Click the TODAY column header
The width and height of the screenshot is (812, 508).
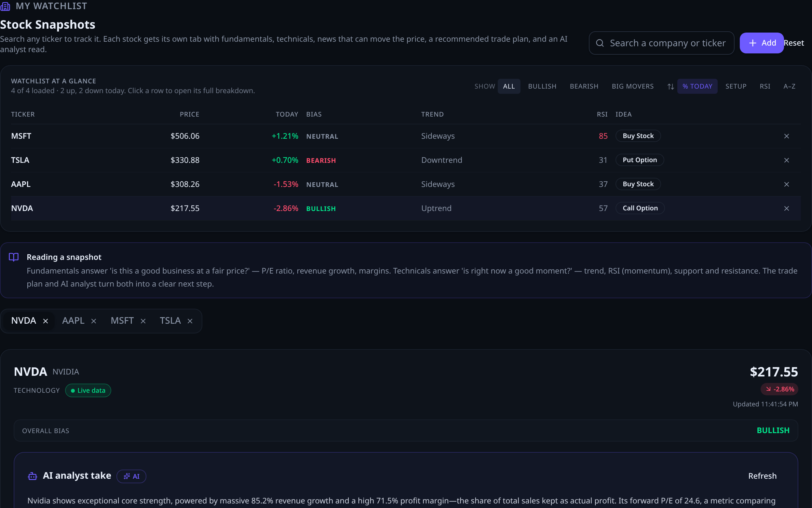pos(287,114)
